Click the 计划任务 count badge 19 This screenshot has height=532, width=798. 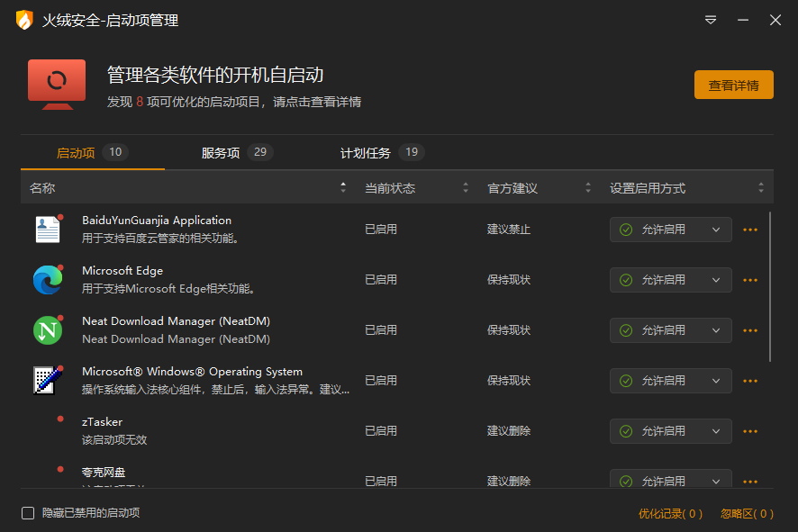[x=412, y=152]
